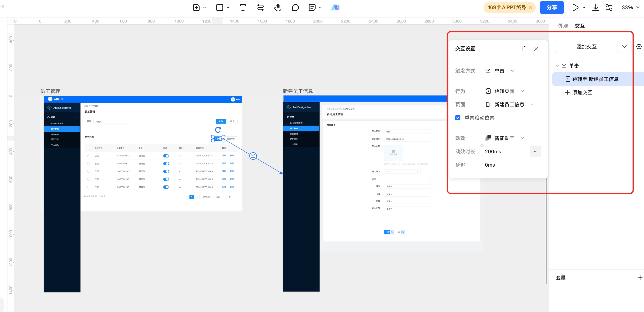Open the 动效时长 200ms dropdown arrow
The width and height of the screenshot is (644, 312).
(x=535, y=151)
